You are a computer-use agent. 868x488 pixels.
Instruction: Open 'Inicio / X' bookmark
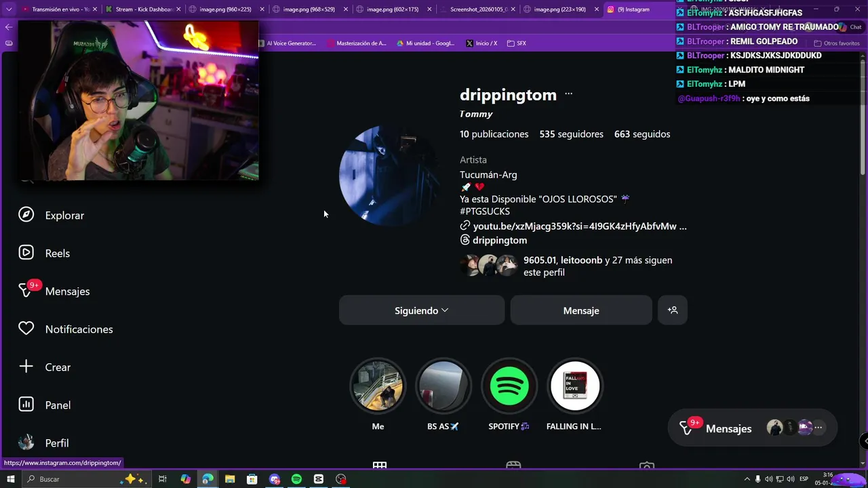[x=481, y=43]
